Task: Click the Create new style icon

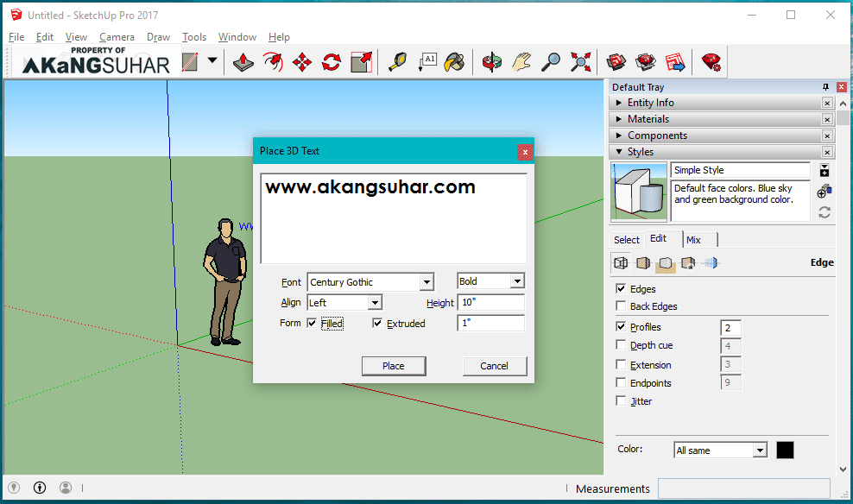Action: (x=825, y=191)
